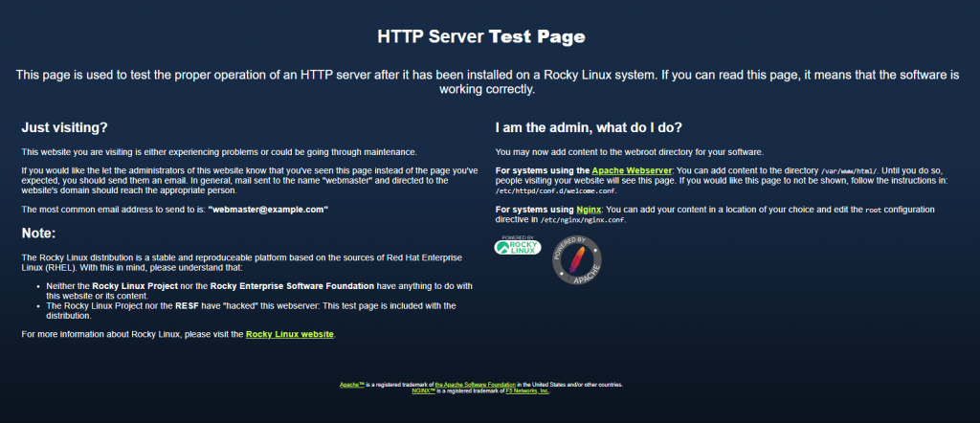Click the bold "Rocky Enterprise Software Foundation" text

point(292,286)
